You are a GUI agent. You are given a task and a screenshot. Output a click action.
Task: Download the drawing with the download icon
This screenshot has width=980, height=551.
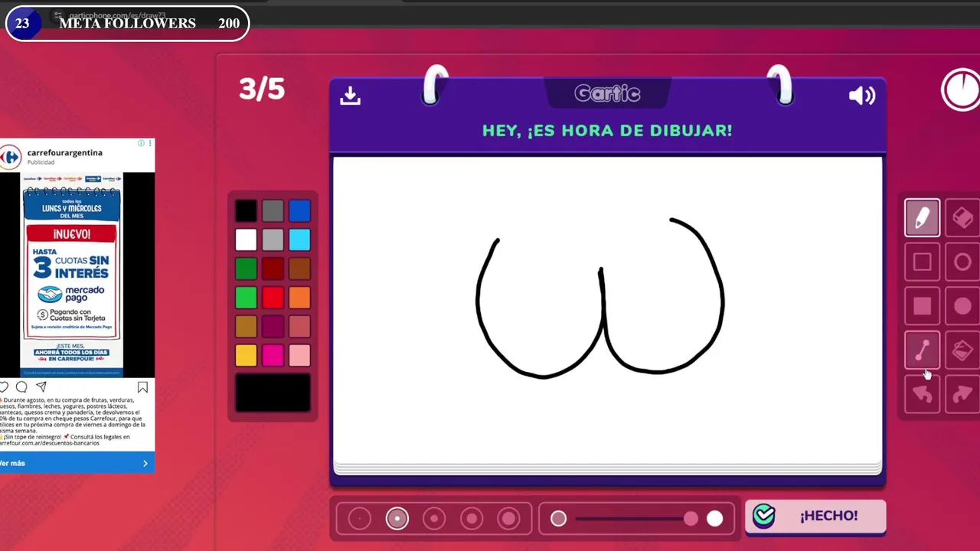pyautogui.click(x=350, y=95)
